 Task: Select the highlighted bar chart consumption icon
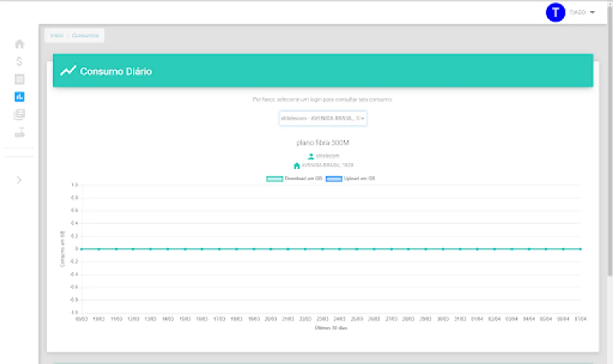pyautogui.click(x=19, y=97)
